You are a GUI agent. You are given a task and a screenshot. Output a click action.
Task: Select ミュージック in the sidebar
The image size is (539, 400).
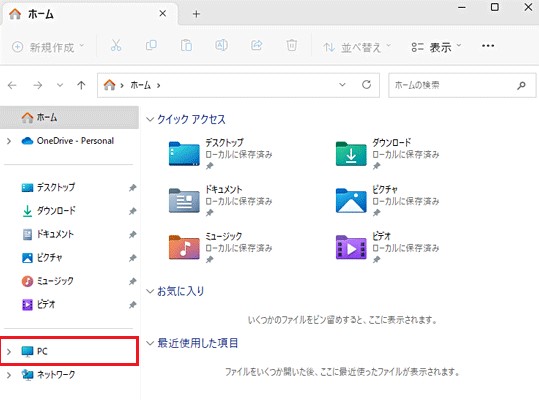(69, 281)
